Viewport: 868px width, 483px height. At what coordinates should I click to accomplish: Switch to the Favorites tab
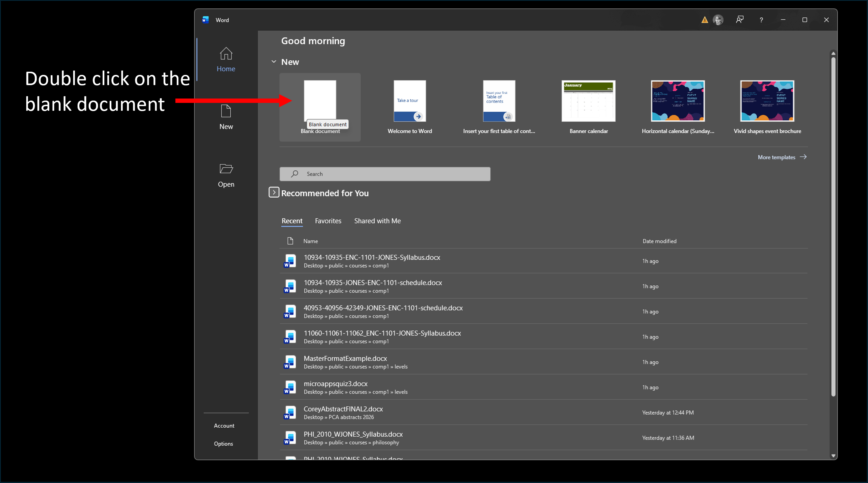[328, 221]
